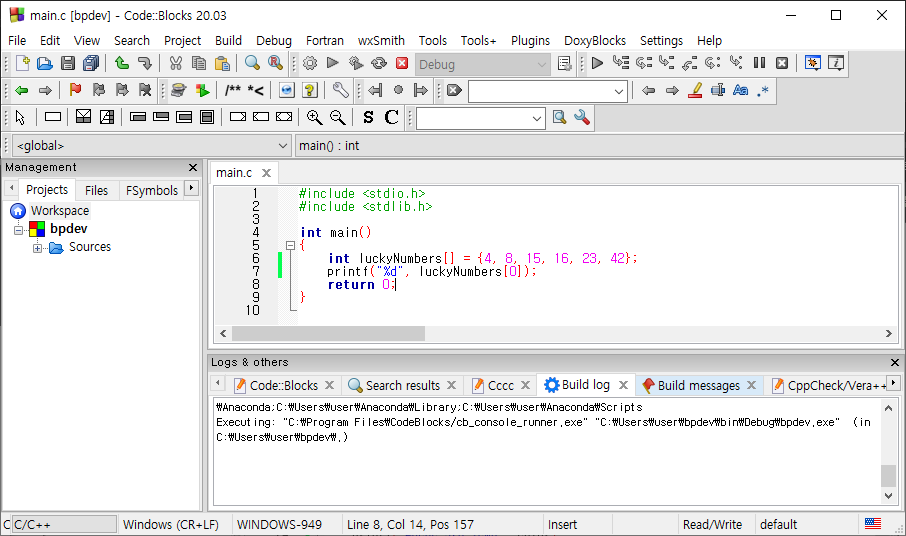Open the Help menu
Viewport: 906px width, 536px height.
pyautogui.click(x=709, y=40)
